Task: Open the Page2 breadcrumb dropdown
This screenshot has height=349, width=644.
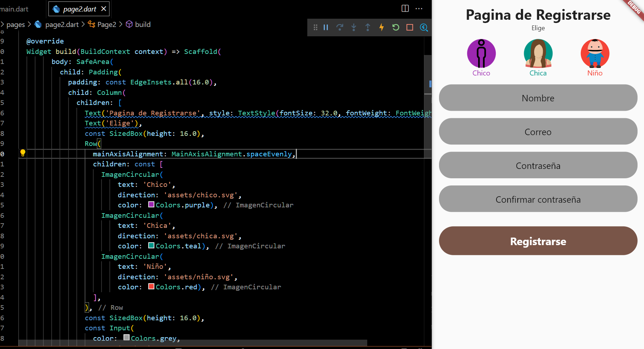Action: [x=106, y=24]
